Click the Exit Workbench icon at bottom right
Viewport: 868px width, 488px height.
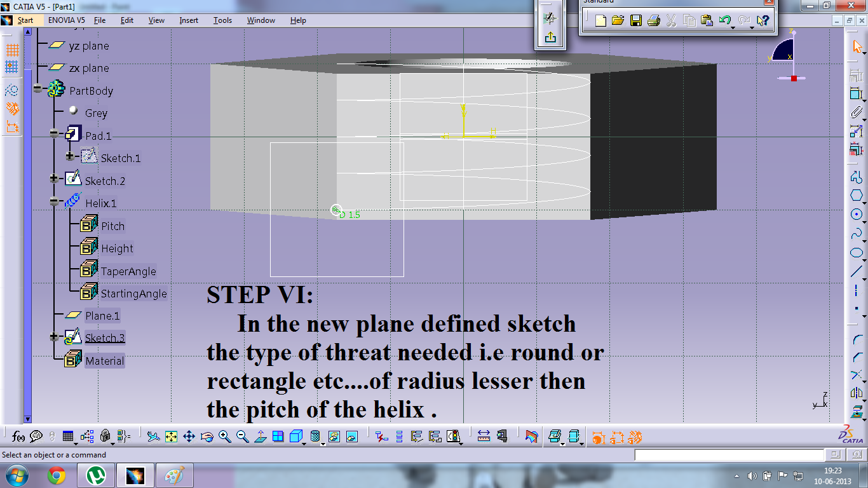coord(857,413)
